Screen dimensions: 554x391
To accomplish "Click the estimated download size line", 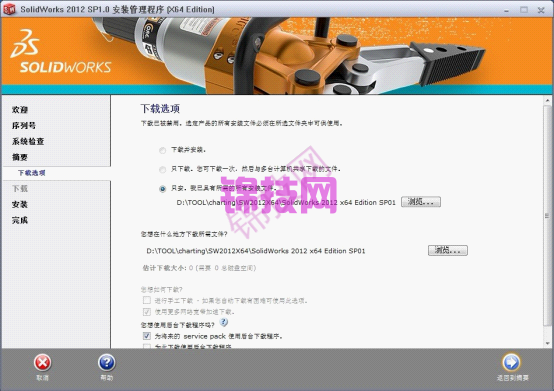I will click(199, 268).
